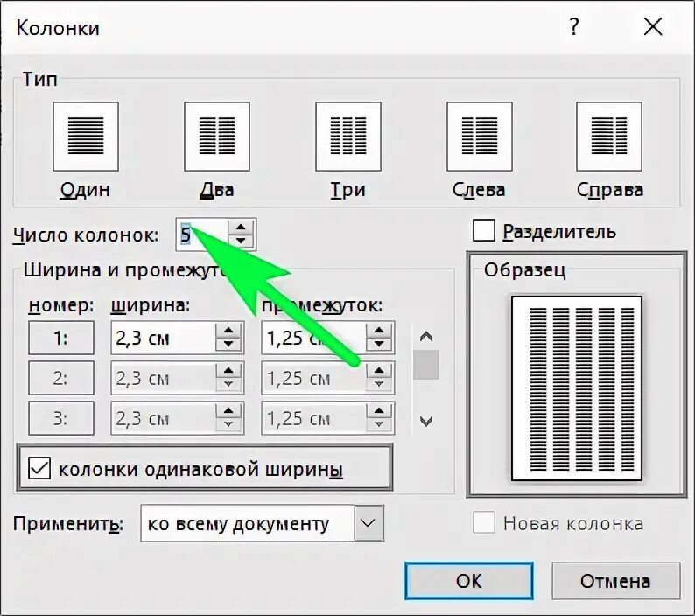
Task: Decrease Число колонок with down arrow
Action: (x=241, y=241)
